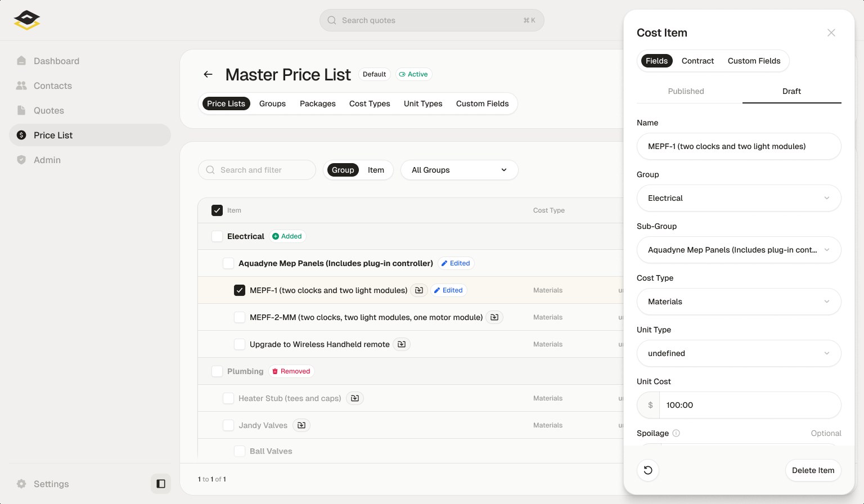The image size is (864, 504).
Task: Check Aquadyne Mep Panels sub-group checkbox
Action: [x=228, y=263]
